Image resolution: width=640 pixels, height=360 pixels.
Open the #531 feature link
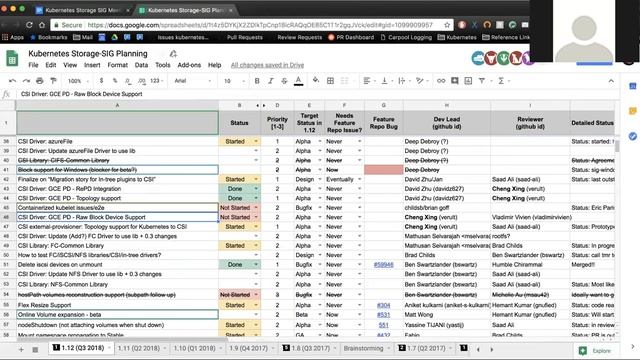pos(383,315)
